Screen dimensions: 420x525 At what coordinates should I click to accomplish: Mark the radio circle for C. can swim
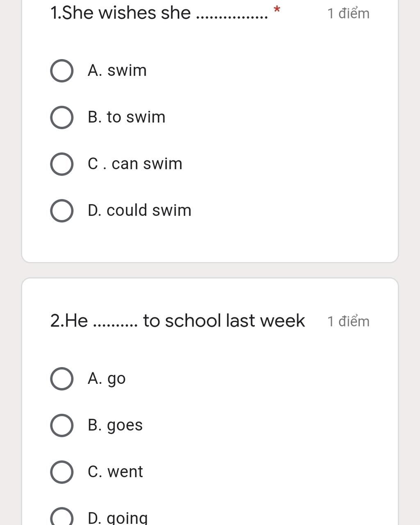62,164
